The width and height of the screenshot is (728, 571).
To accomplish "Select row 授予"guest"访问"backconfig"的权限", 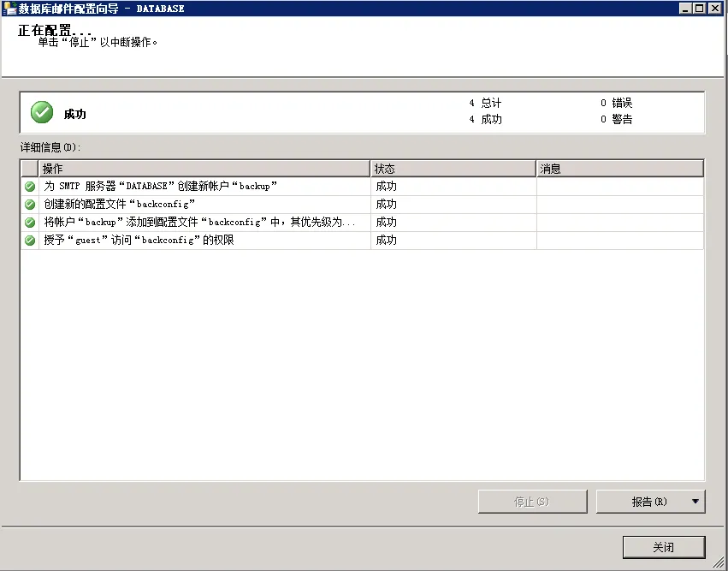I will 362,241.
